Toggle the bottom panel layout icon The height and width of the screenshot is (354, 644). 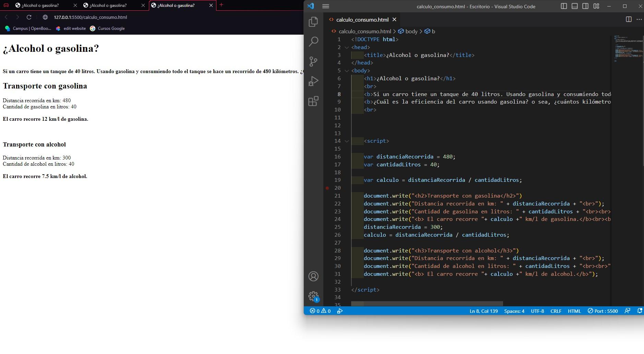click(574, 6)
